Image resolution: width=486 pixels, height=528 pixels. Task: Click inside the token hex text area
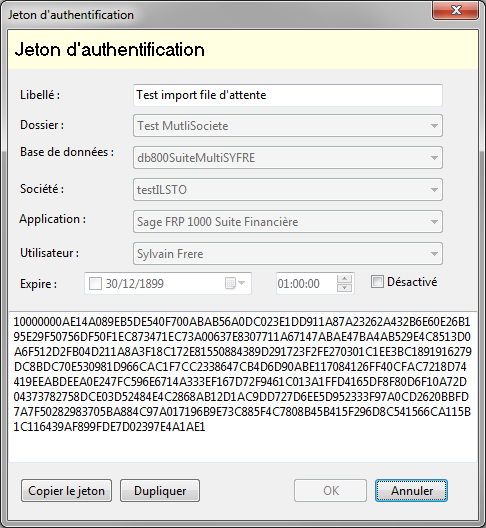[242, 387]
